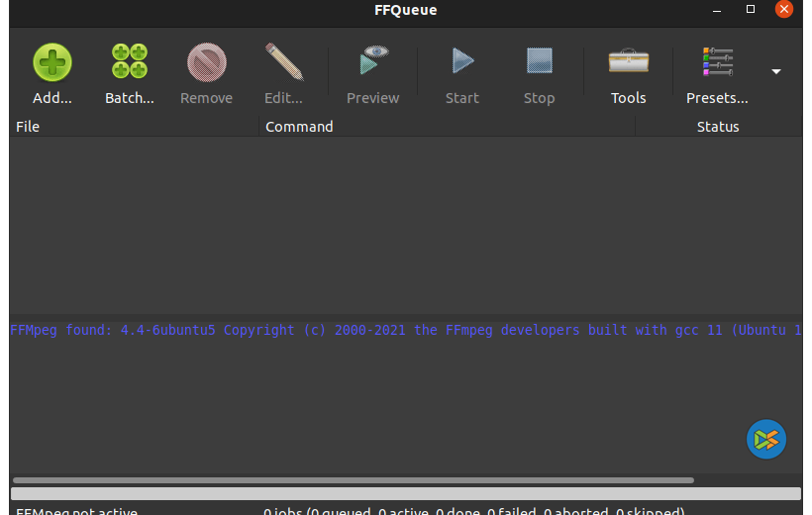Click the Preview eye icon
The width and height of the screenshot is (812, 515).
[373, 60]
